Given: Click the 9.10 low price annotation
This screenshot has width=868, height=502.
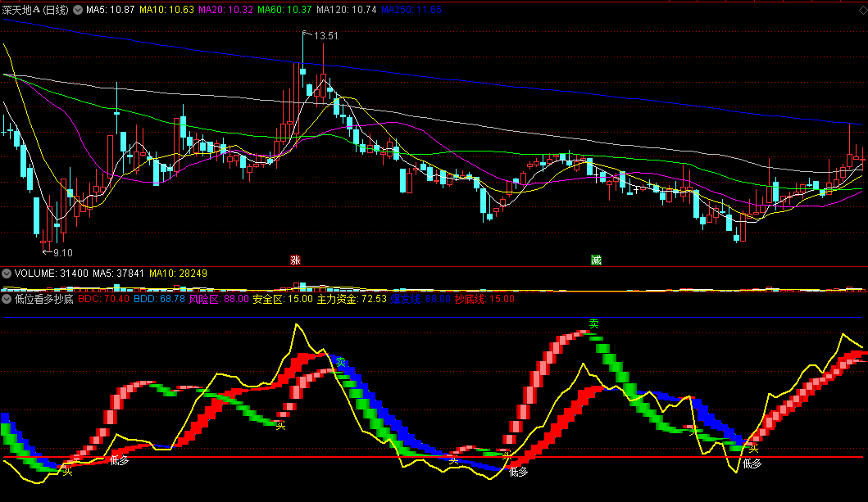Looking at the screenshot, I should pyautogui.click(x=62, y=253).
